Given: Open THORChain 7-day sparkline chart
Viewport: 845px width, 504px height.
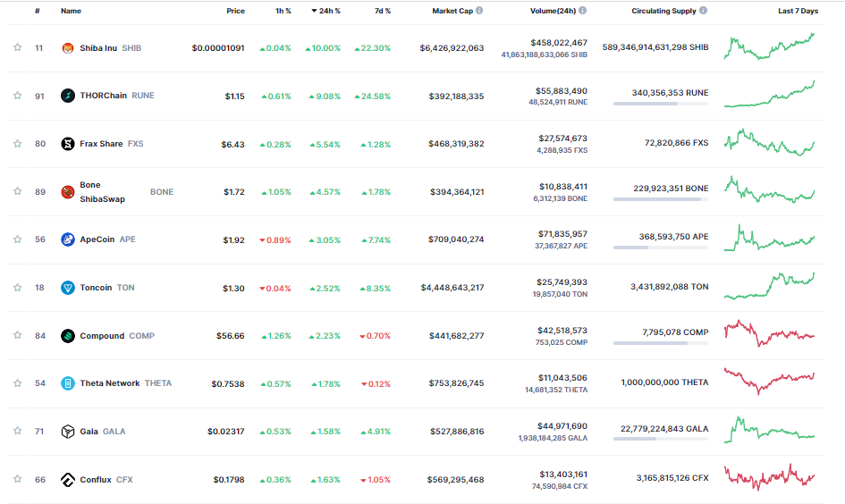Looking at the screenshot, I should pos(770,94).
